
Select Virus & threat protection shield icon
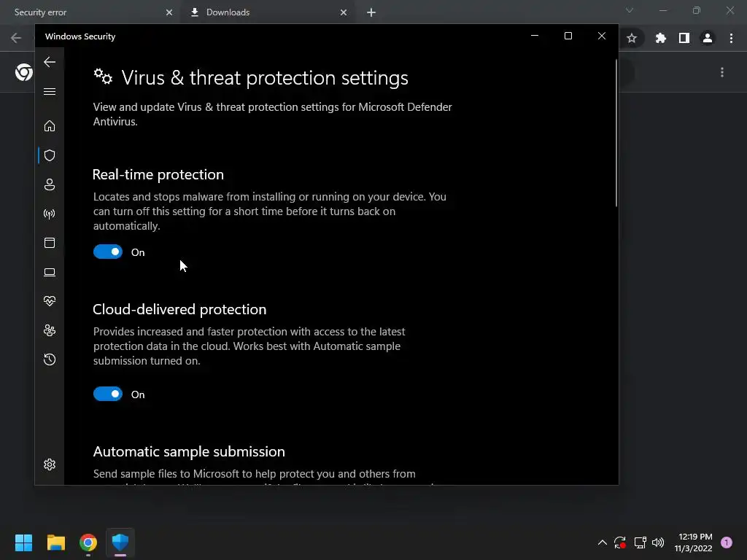click(50, 155)
